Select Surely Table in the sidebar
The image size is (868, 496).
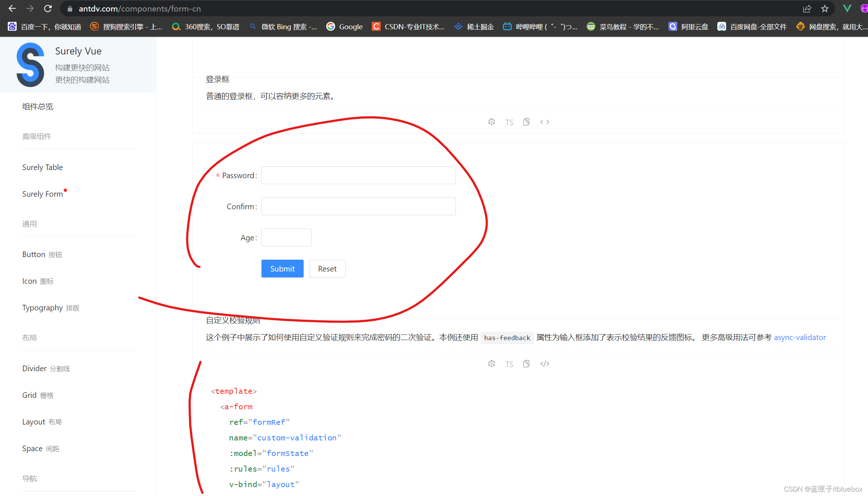point(42,167)
